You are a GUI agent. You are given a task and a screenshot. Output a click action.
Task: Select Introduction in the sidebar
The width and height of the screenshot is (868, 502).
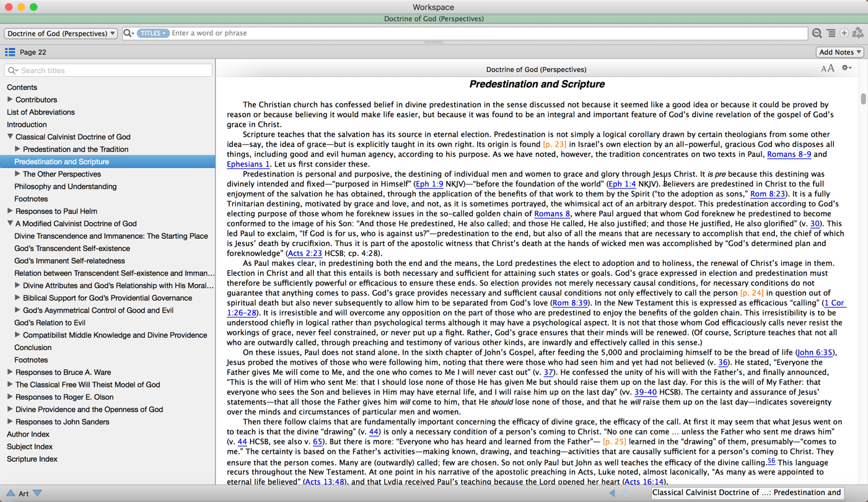(27, 125)
